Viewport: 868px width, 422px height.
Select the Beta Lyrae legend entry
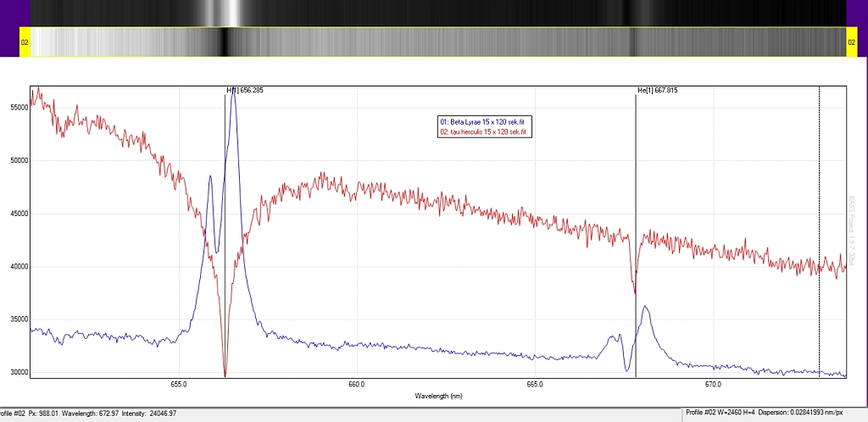click(483, 122)
